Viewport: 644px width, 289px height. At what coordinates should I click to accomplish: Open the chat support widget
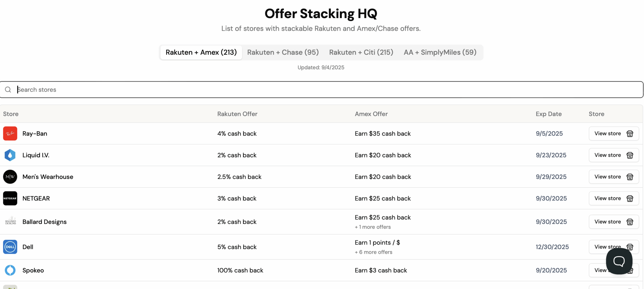click(x=619, y=261)
